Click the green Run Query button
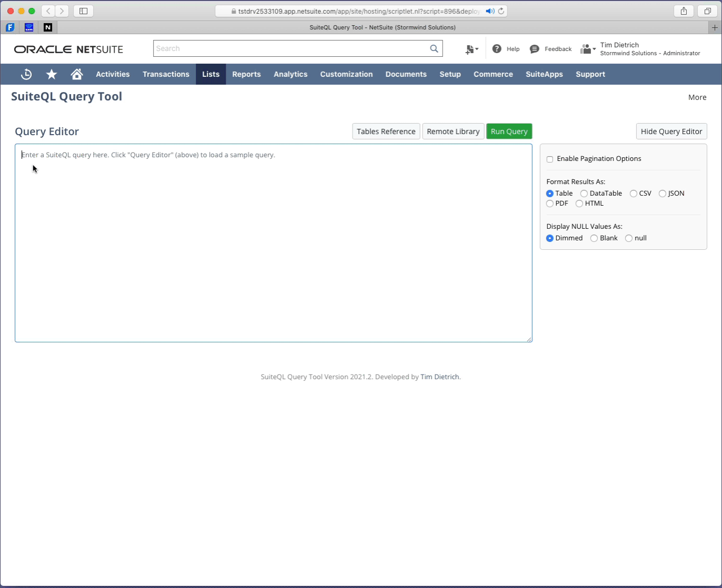722x588 pixels. [509, 131]
